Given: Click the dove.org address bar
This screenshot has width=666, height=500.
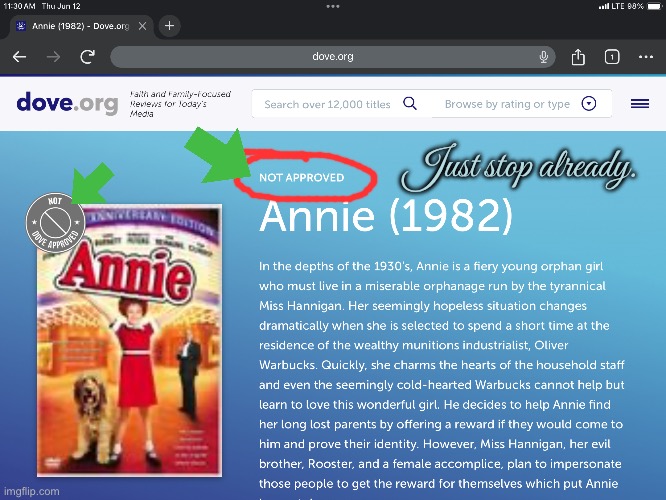Looking at the screenshot, I should click(x=333, y=56).
